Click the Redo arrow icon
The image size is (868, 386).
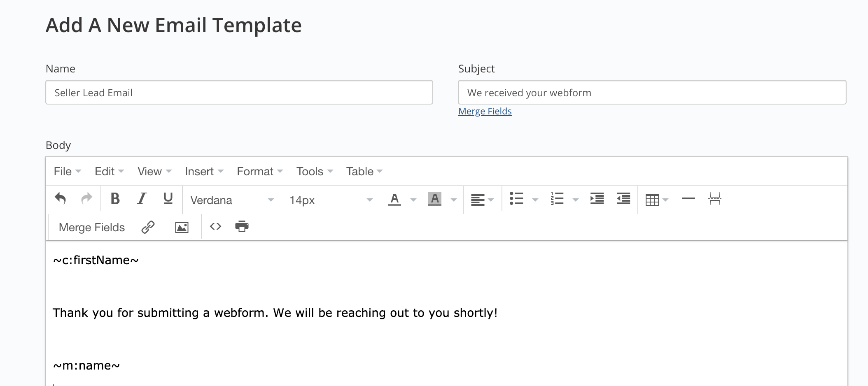tap(87, 199)
